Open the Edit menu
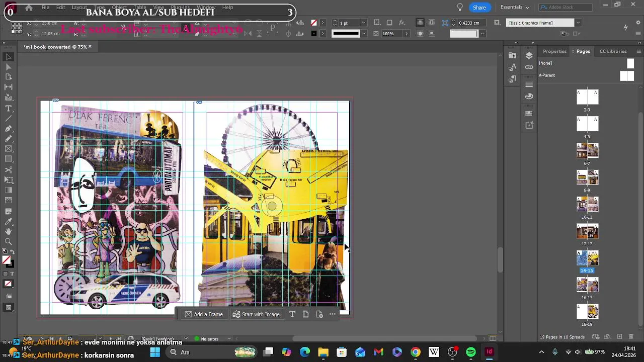The height and width of the screenshot is (362, 644). pyautogui.click(x=61, y=7)
